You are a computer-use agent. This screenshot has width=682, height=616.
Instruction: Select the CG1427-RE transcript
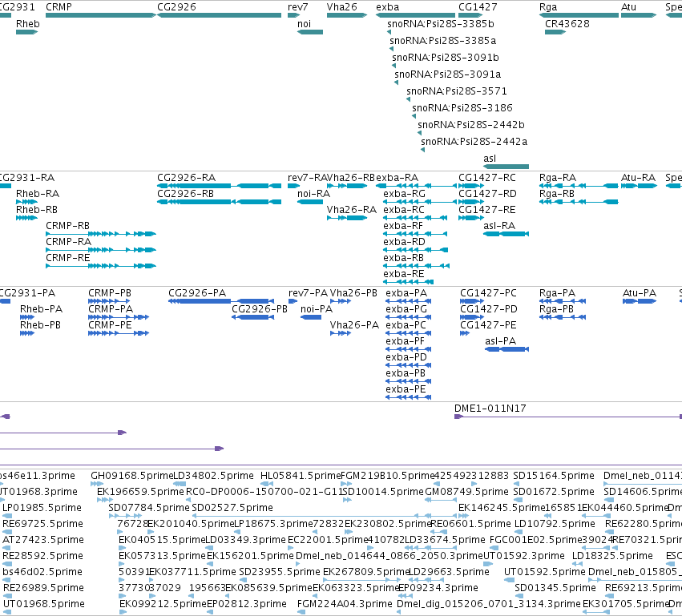471,218
